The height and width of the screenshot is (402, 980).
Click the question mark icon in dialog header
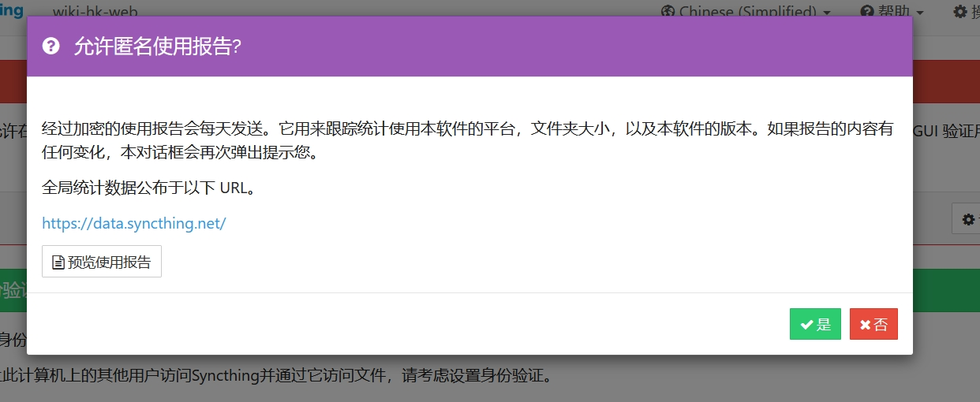[51, 47]
